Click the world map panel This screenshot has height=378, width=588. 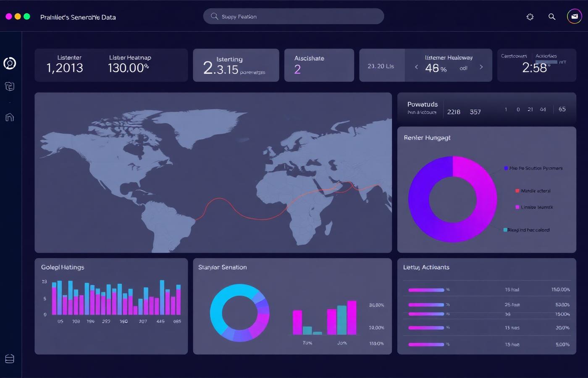[x=213, y=173]
